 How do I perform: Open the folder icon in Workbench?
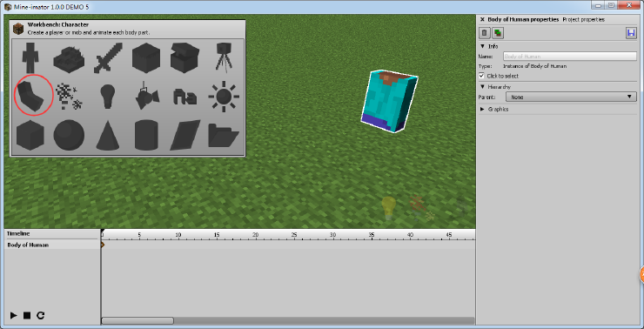point(223,135)
